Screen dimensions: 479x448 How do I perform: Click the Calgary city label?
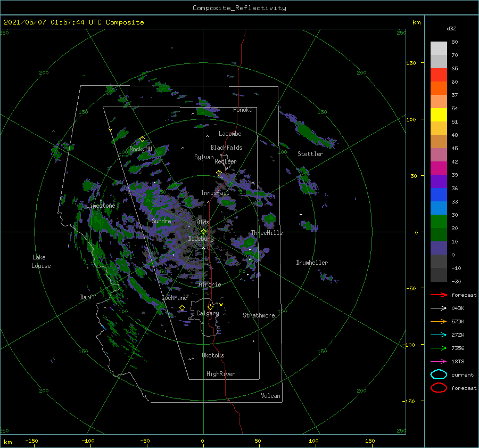(x=208, y=313)
